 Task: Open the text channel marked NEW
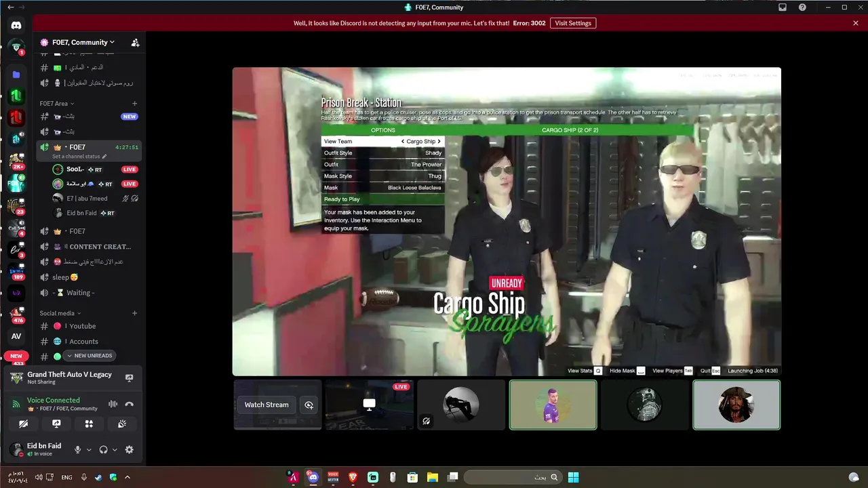pos(90,117)
